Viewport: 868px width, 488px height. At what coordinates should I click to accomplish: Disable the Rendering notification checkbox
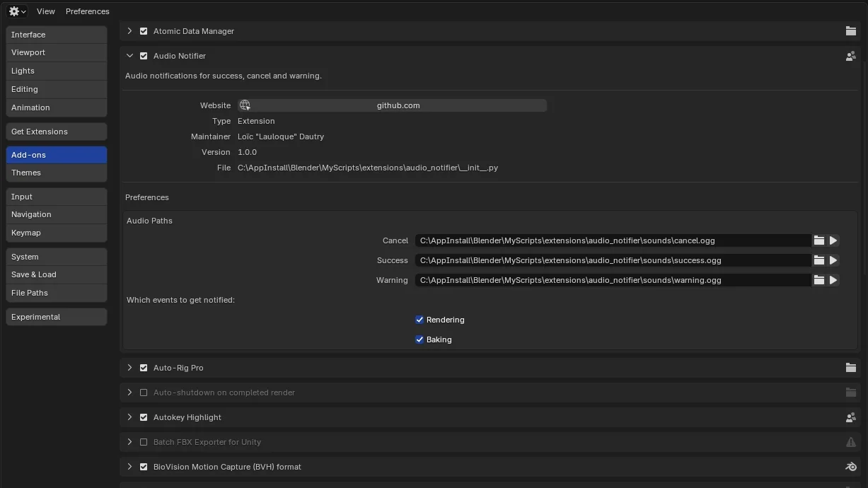419,319
